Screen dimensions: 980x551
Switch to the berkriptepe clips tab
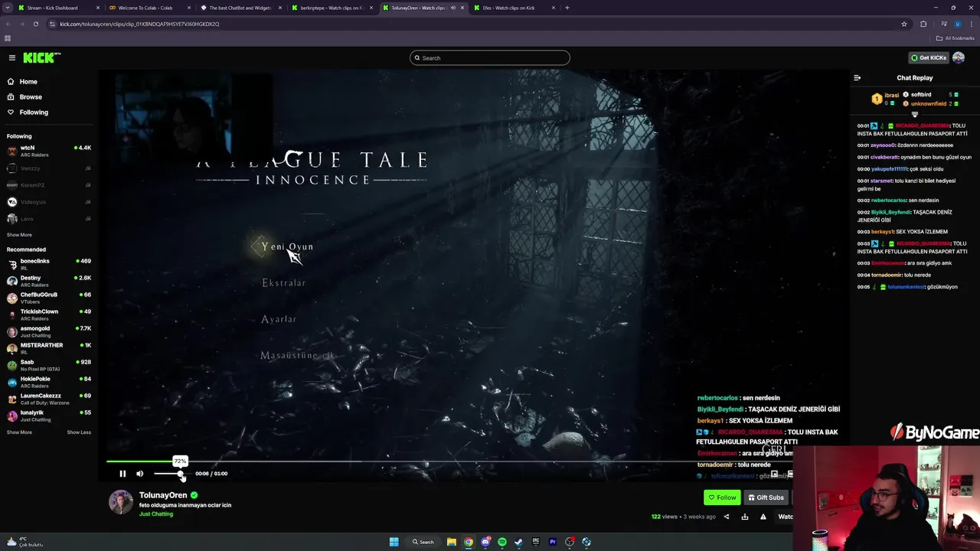pos(331,8)
